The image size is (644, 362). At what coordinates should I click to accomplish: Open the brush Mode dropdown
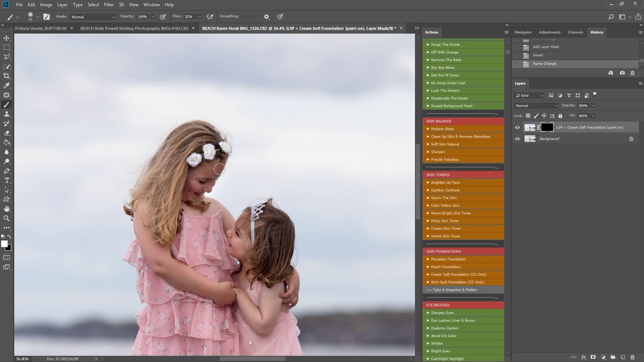93,17
